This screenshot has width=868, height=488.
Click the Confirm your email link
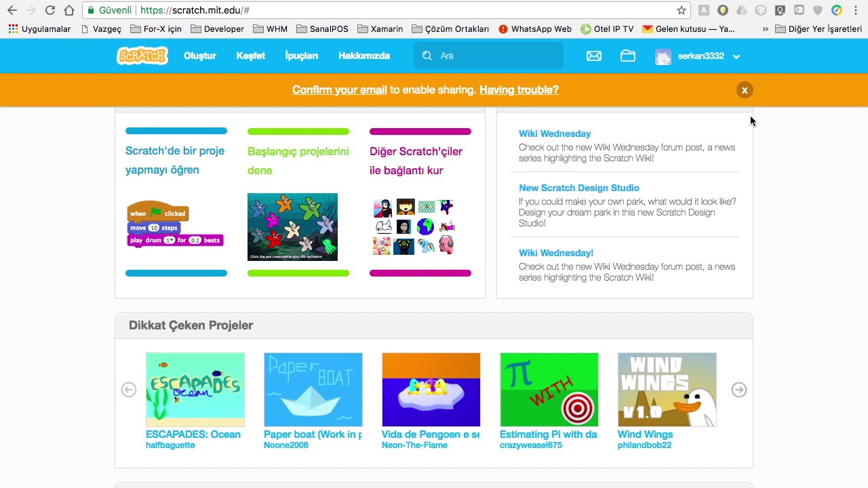pyautogui.click(x=340, y=90)
